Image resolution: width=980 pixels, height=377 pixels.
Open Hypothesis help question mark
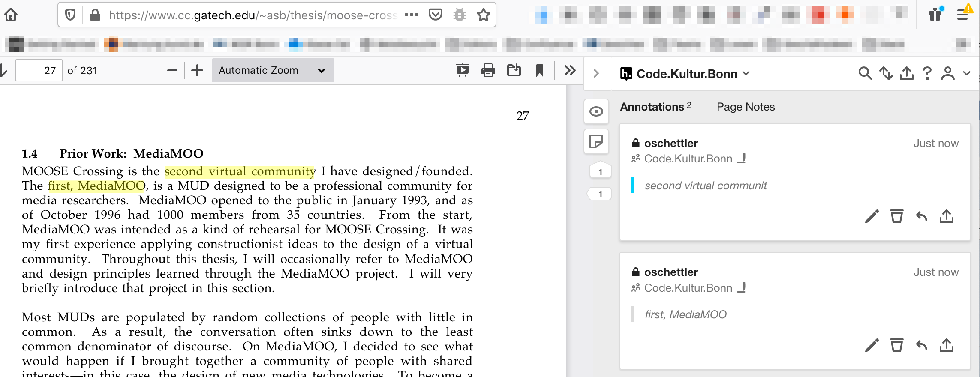927,74
